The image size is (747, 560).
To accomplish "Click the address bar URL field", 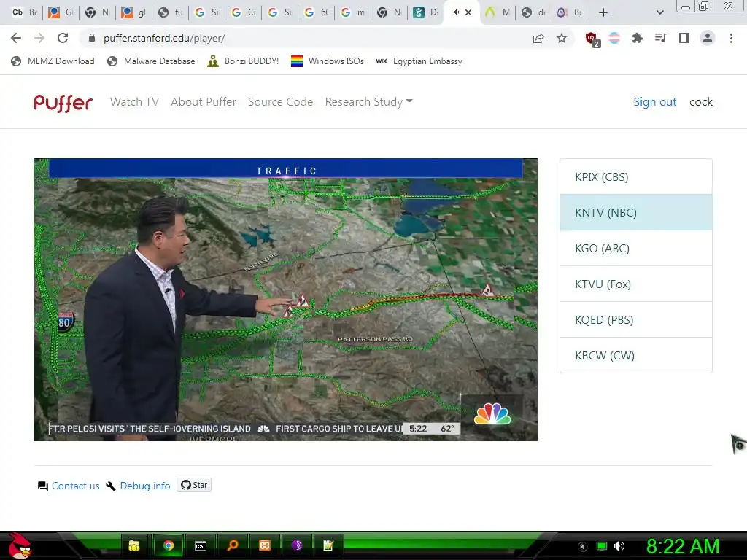I will (x=305, y=38).
